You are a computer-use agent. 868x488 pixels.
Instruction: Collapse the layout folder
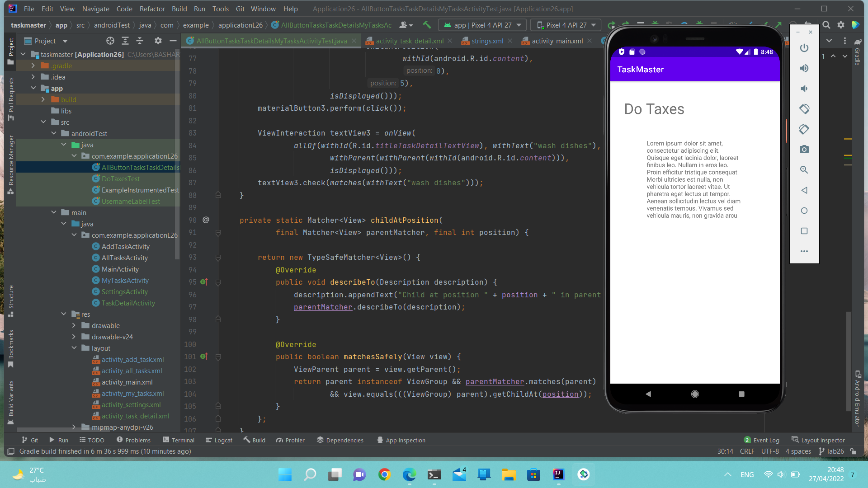click(x=74, y=348)
